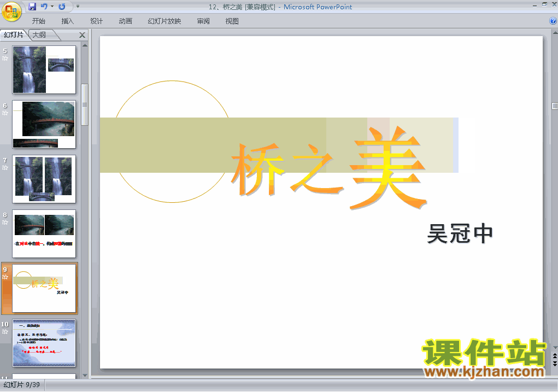Undo the last action
Image resolution: width=558 pixels, height=392 pixels.
tap(44, 7)
